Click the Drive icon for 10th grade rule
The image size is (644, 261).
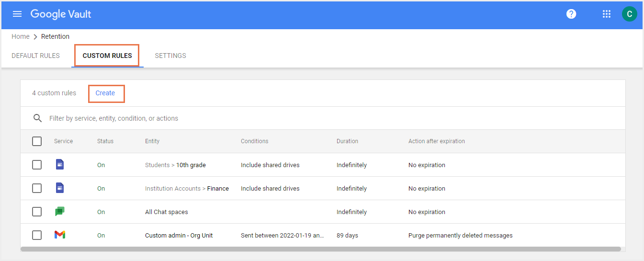click(x=59, y=165)
